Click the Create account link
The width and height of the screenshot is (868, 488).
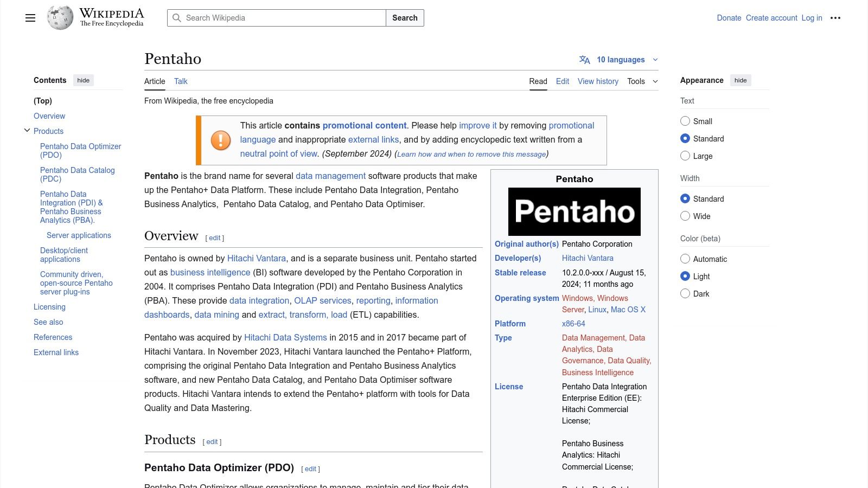771,18
